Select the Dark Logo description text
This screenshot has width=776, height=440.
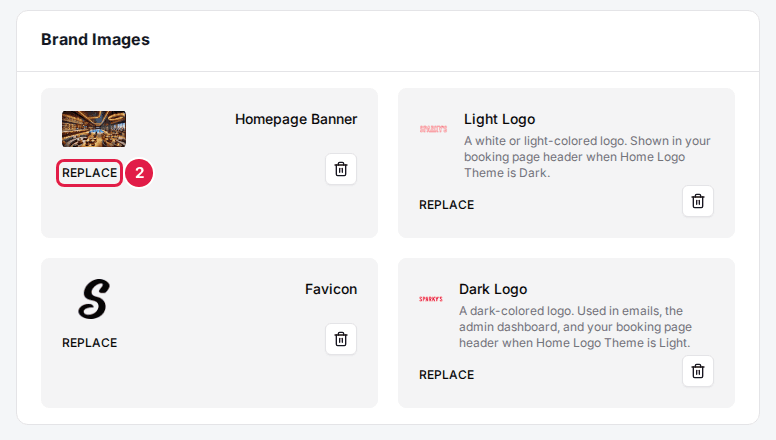(x=575, y=327)
